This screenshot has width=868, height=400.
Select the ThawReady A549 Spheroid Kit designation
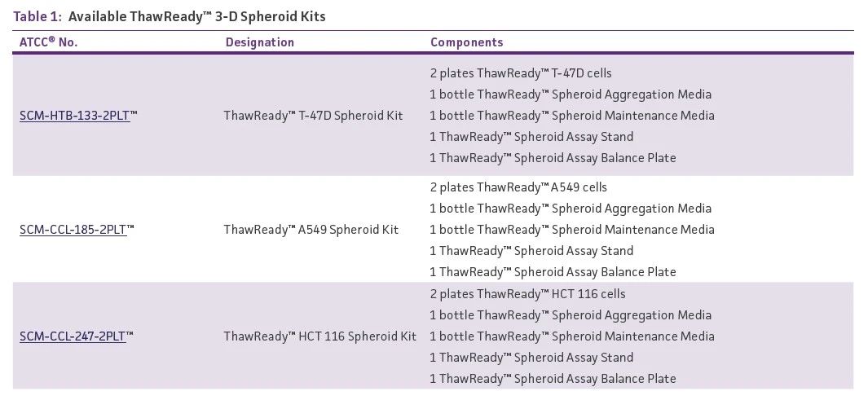(311, 230)
